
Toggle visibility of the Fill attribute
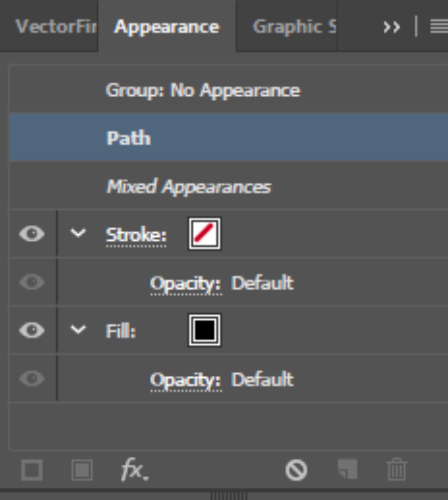[x=32, y=330]
